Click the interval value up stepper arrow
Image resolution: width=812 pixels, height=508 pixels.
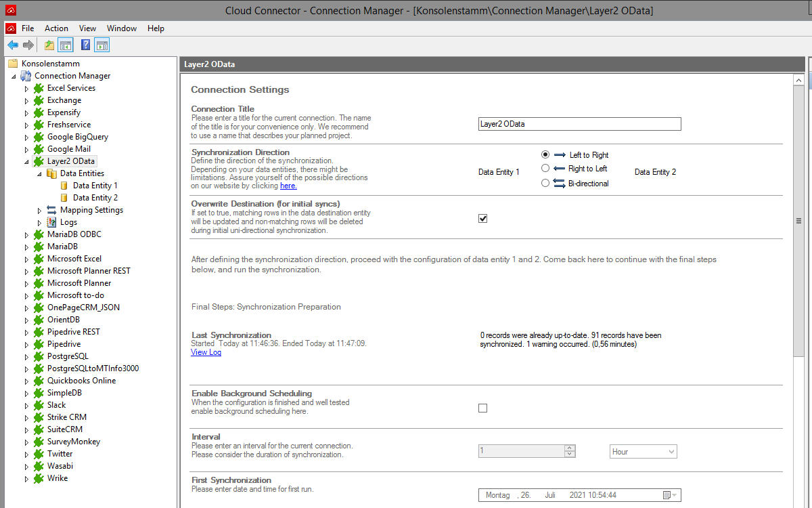(x=570, y=448)
